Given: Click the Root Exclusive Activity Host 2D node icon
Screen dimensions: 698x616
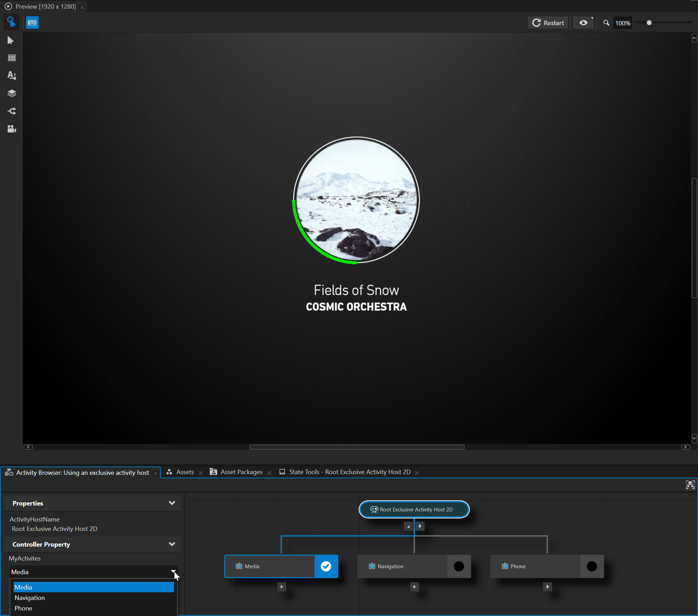Looking at the screenshot, I should point(374,510).
